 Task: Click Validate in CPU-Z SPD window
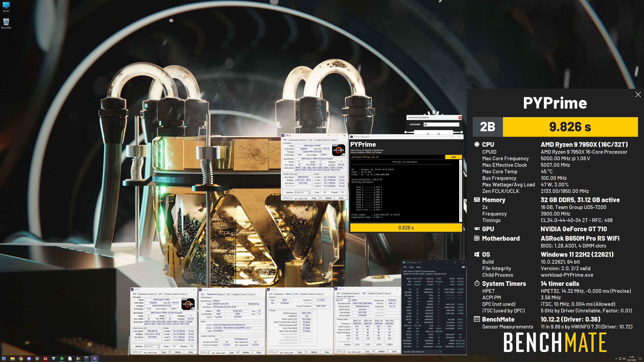click(381, 351)
